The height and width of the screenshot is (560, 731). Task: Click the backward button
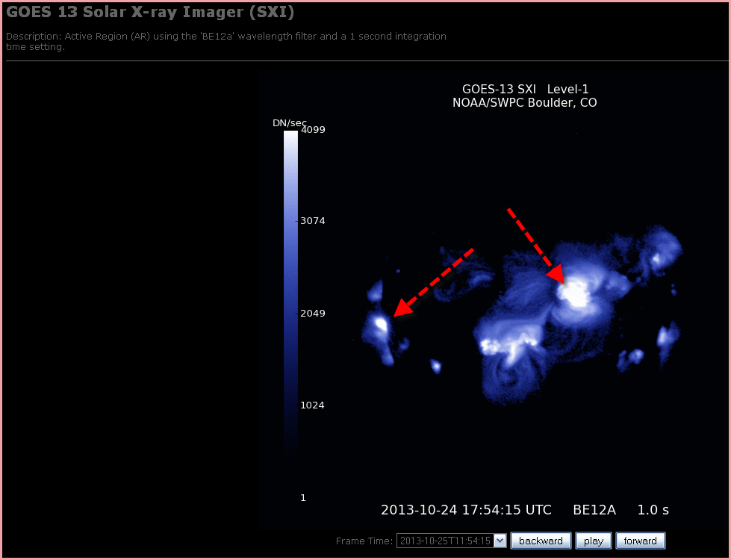tap(541, 541)
